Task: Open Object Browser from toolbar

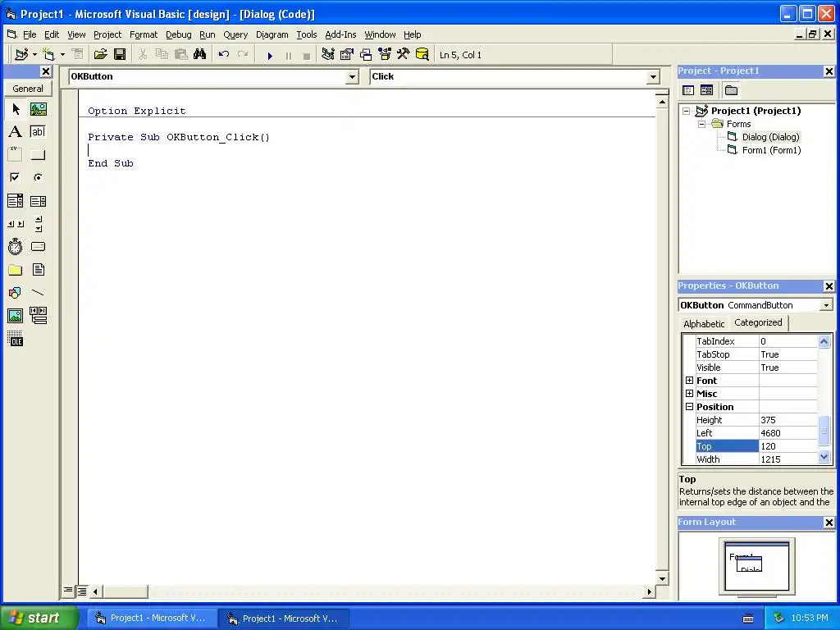Action: click(x=385, y=55)
